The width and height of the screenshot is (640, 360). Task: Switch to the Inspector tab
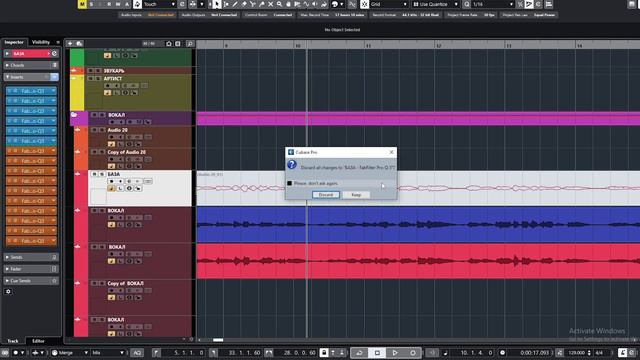point(14,42)
